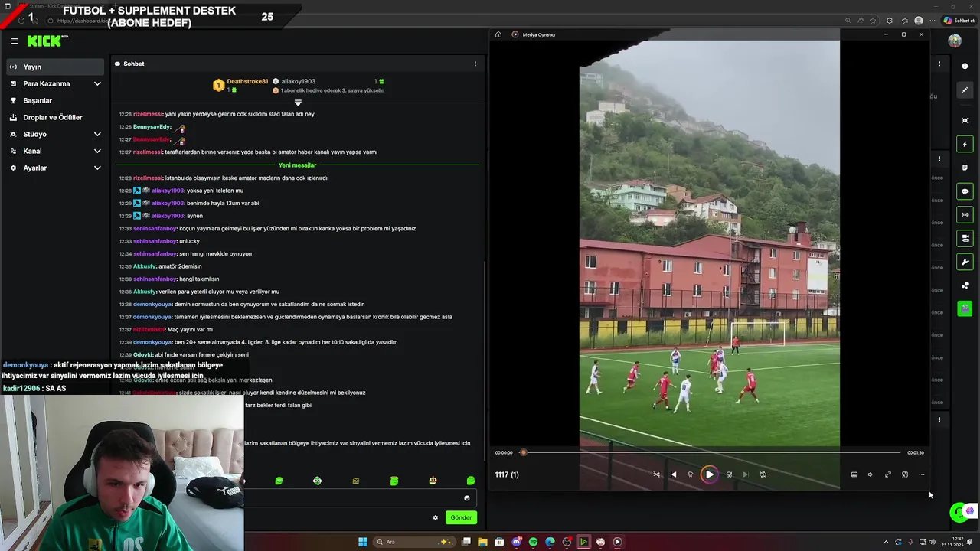Open media player volume control
The height and width of the screenshot is (551, 980).
coord(871,474)
